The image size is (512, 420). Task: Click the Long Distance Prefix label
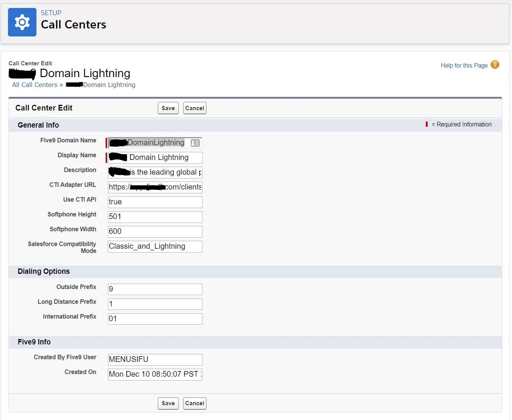(67, 302)
